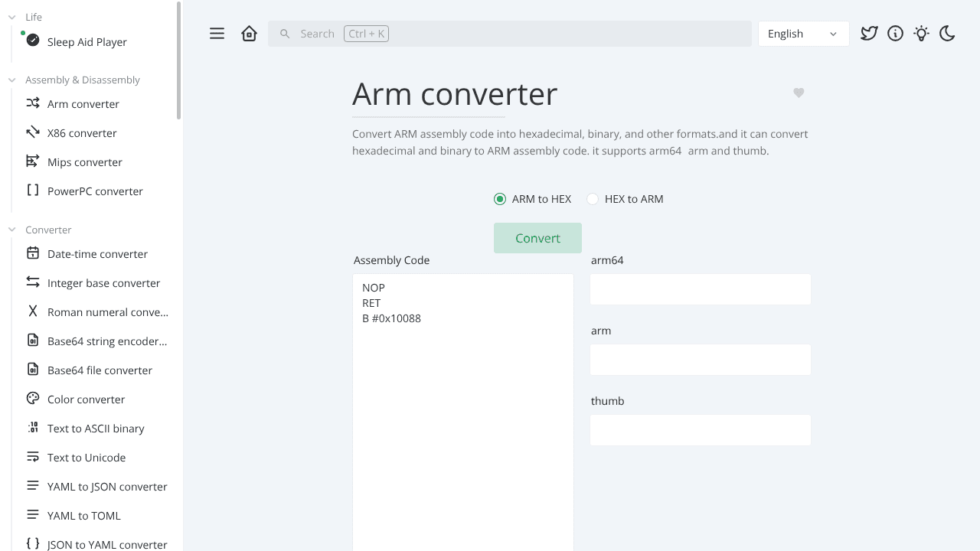Open Color converter from sidebar

coord(86,399)
